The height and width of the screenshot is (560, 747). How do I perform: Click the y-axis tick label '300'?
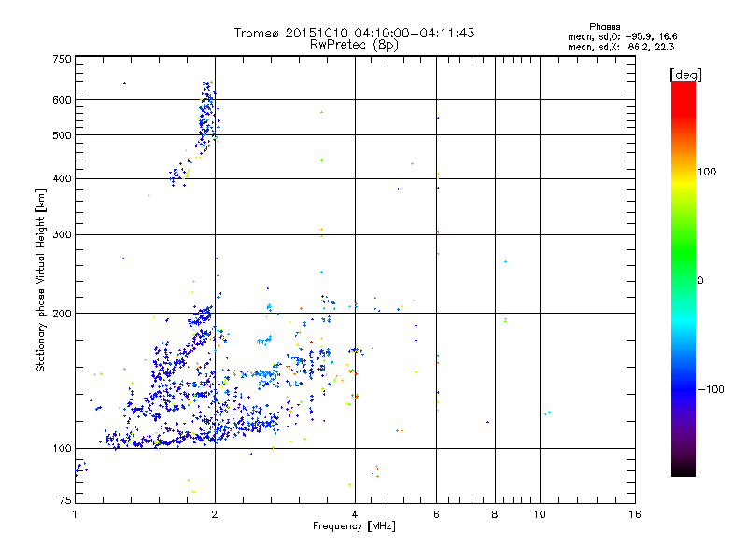62,234
